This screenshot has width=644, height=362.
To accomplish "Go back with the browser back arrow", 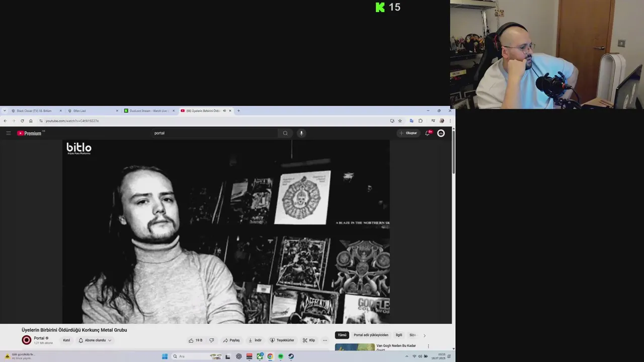I will (5, 121).
